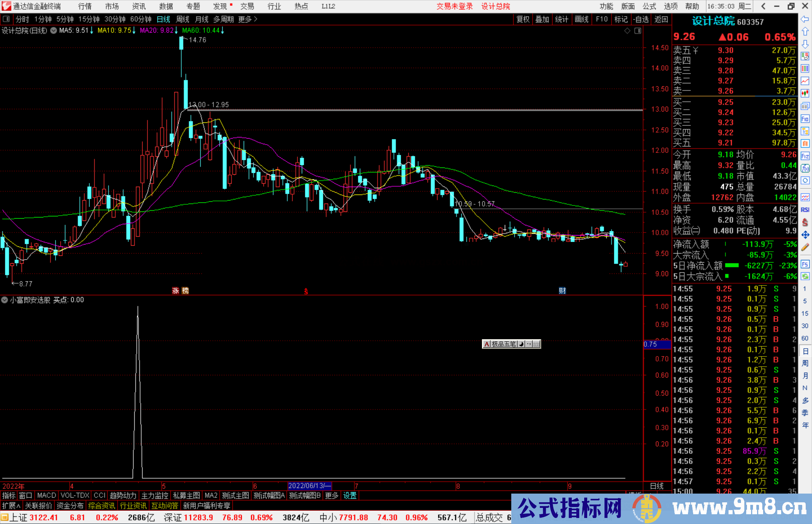This screenshot has height=524, width=812.
Task: Select the pencil drawing tool icon
Action: [x=805, y=247]
